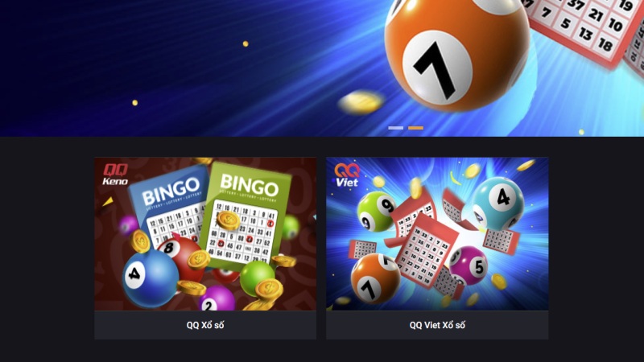Image resolution: width=644 pixels, height=362 pixels.
Task: Click the green number 9 ball
Action: coord(376,211)
